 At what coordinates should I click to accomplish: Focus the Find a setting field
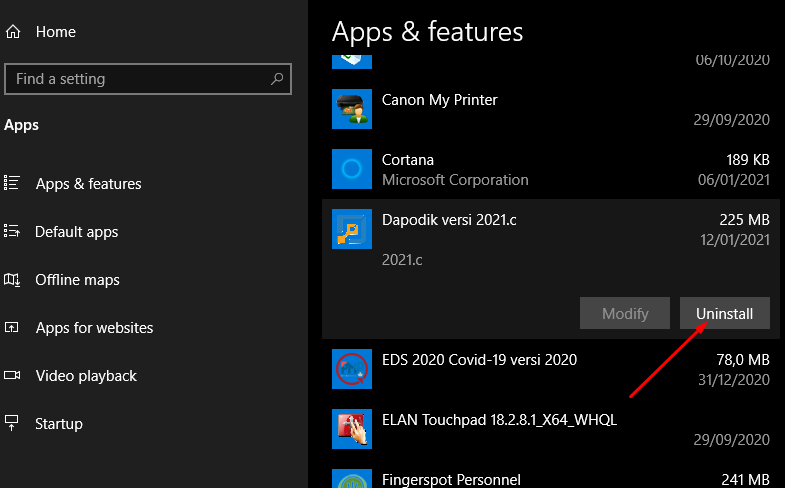(148, 79)
